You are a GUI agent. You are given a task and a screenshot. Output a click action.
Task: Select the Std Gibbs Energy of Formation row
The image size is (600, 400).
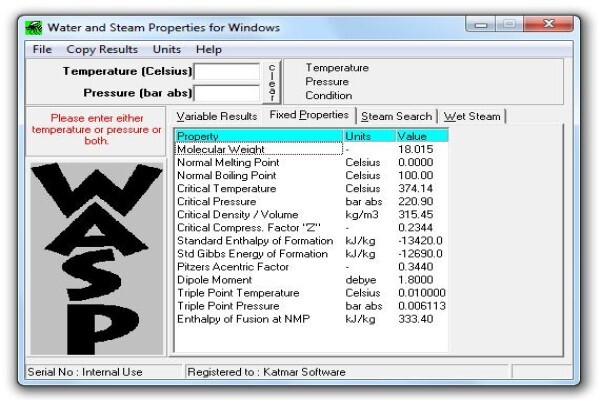tap(311, 253)
